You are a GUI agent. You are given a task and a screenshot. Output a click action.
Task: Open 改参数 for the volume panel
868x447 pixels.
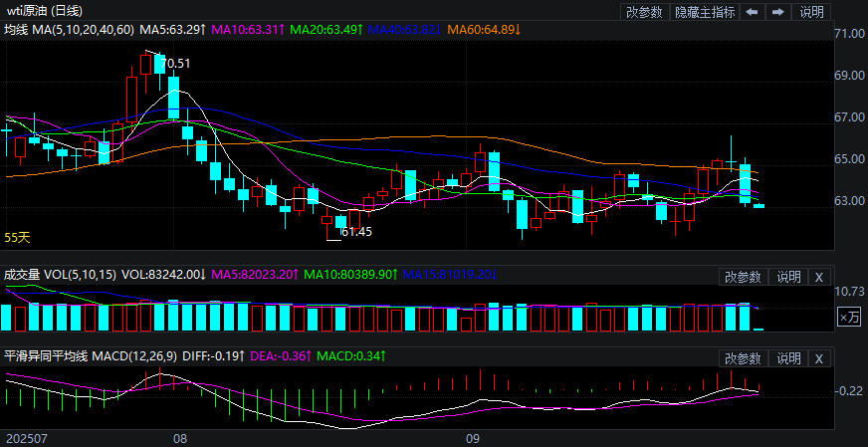(x=743, y=277)
